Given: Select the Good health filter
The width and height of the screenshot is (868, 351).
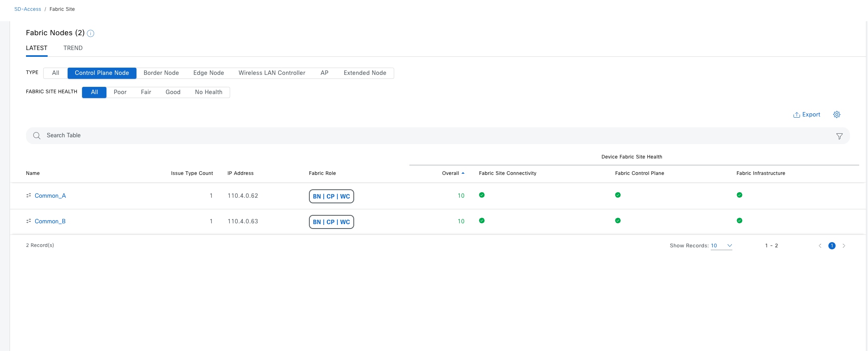Looking at the screenshot, I should [173, 92].
